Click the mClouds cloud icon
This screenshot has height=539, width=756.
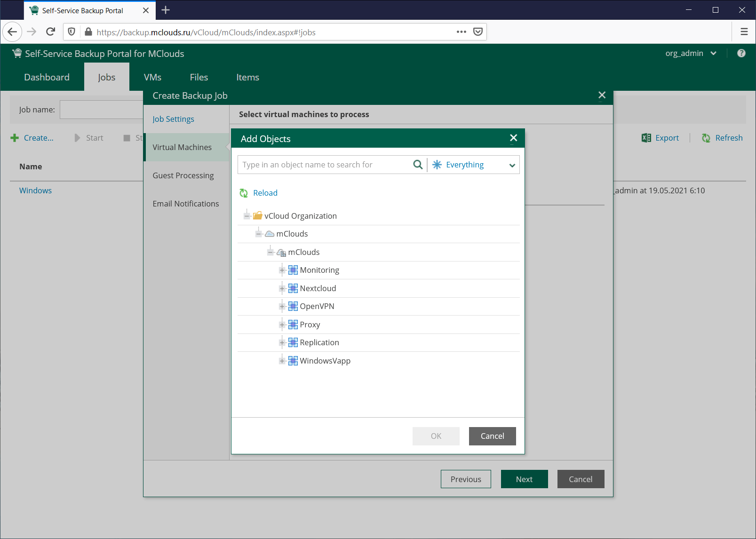[x=270, y=234]
